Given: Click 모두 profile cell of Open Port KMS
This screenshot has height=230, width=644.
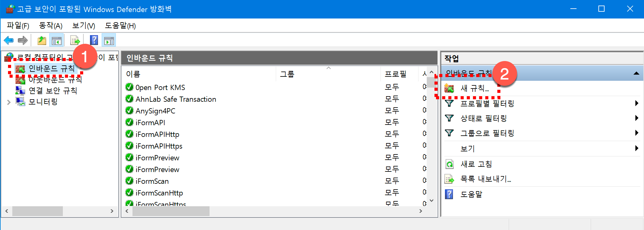Looking at the screenshot, I should (392, 88).
